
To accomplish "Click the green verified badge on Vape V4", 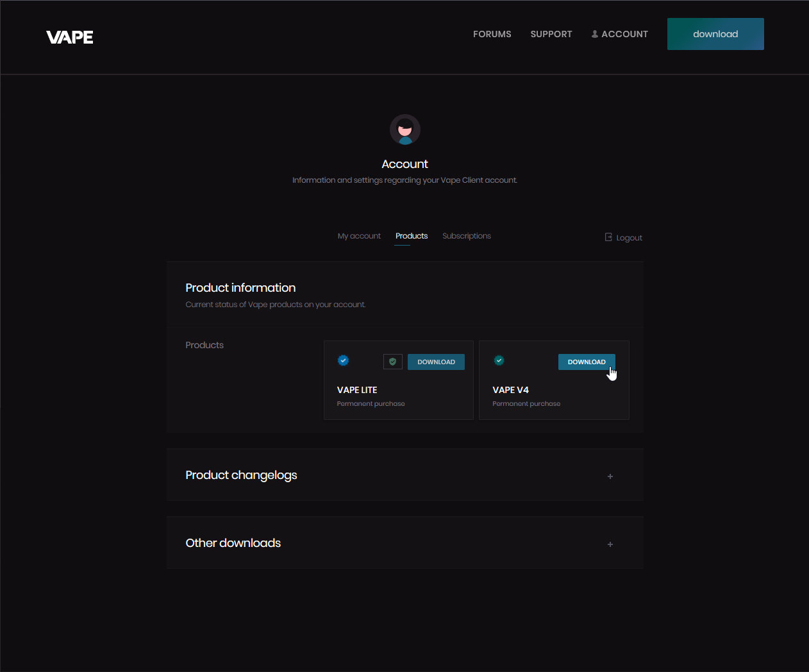I will tap(499, 360).
